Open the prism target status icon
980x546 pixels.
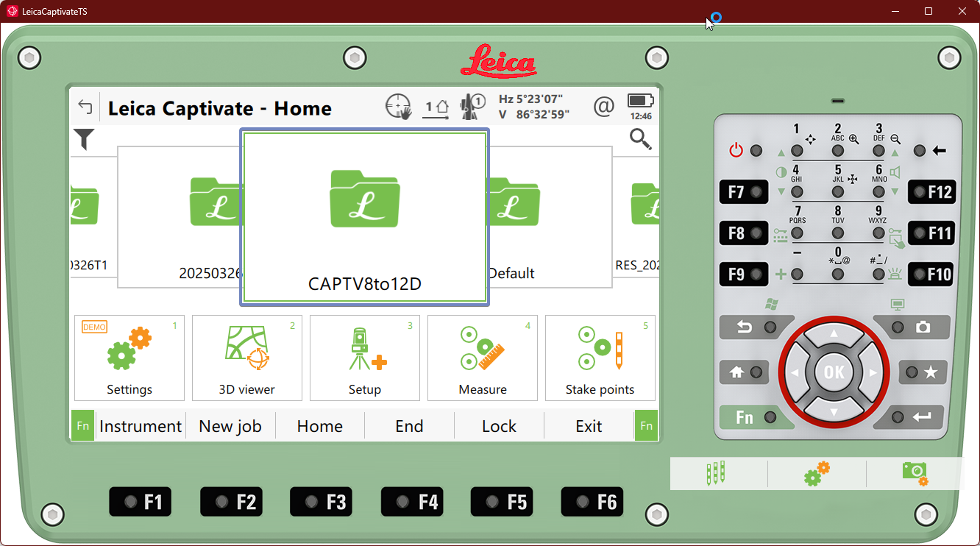[x=472, y=107]
